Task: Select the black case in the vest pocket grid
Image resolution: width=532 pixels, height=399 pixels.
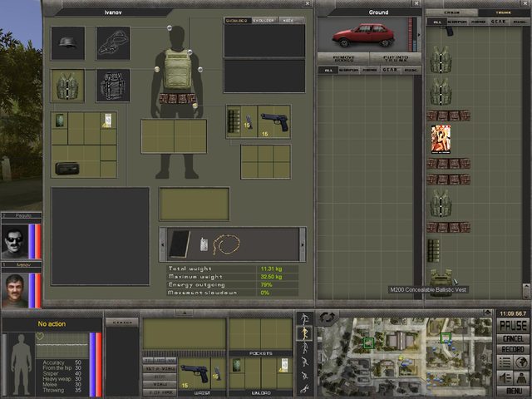Action: tap(67, 168)
